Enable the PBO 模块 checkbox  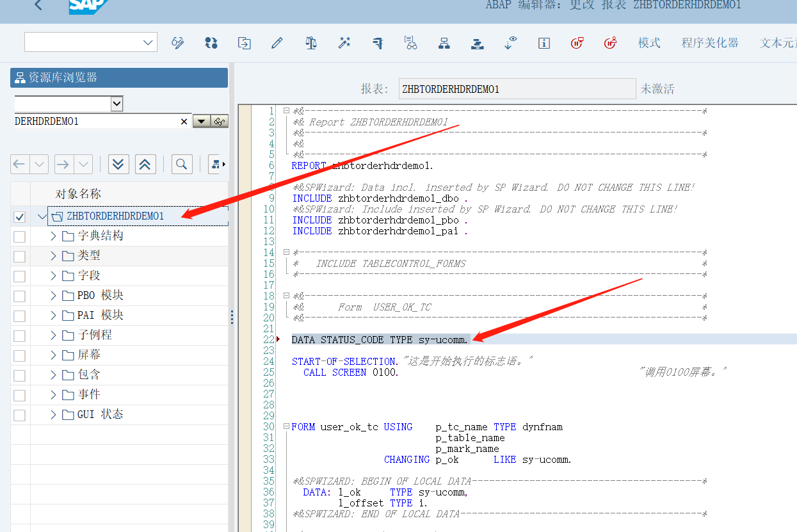click(x=19, y=295)
